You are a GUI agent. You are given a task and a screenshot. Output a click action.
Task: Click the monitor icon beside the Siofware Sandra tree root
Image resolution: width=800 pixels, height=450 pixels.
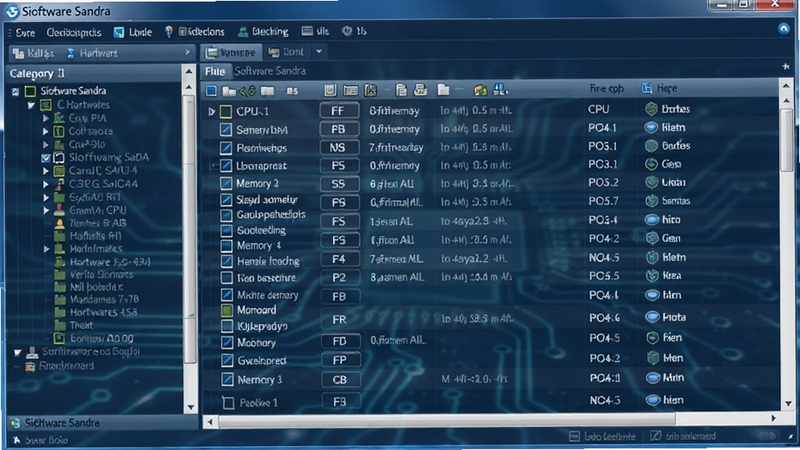click(x=31, y=91)
